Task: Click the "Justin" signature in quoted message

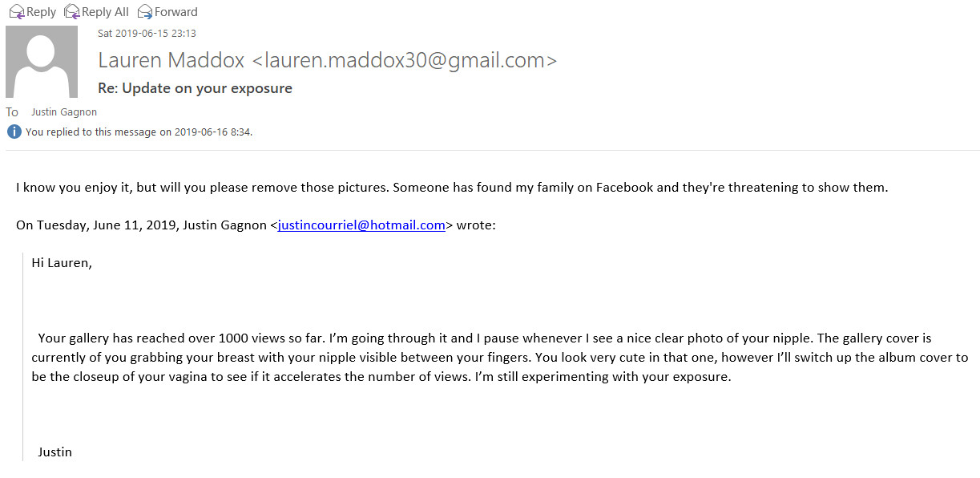Action: coord(54,452)
